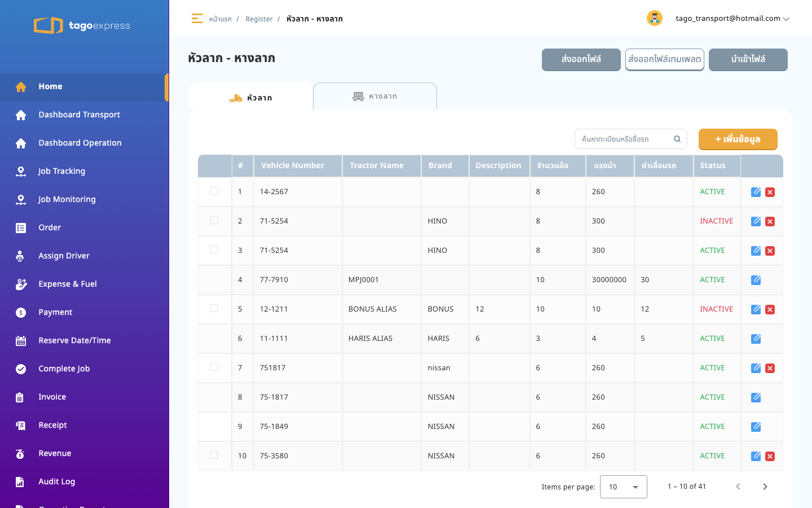Open the Register breadcrumb link
Screen dimensions: 812x508
(x=259, y=19)
